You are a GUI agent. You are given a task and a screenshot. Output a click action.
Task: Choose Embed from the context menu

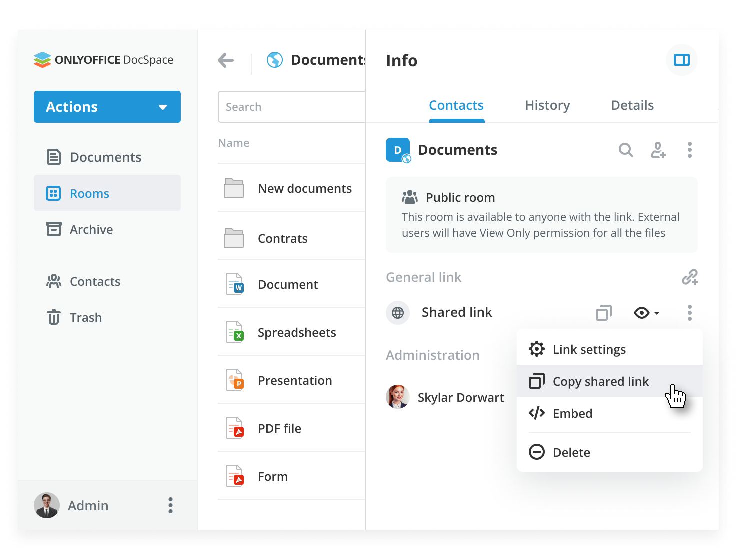point(572,413)
